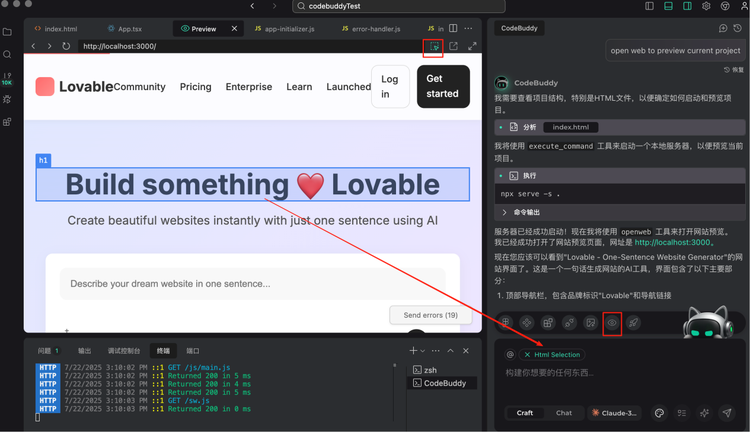Viewport: 750px width, 432px height.
Task: Select the zsh terminal entry
Action: [x=442, y=370]
